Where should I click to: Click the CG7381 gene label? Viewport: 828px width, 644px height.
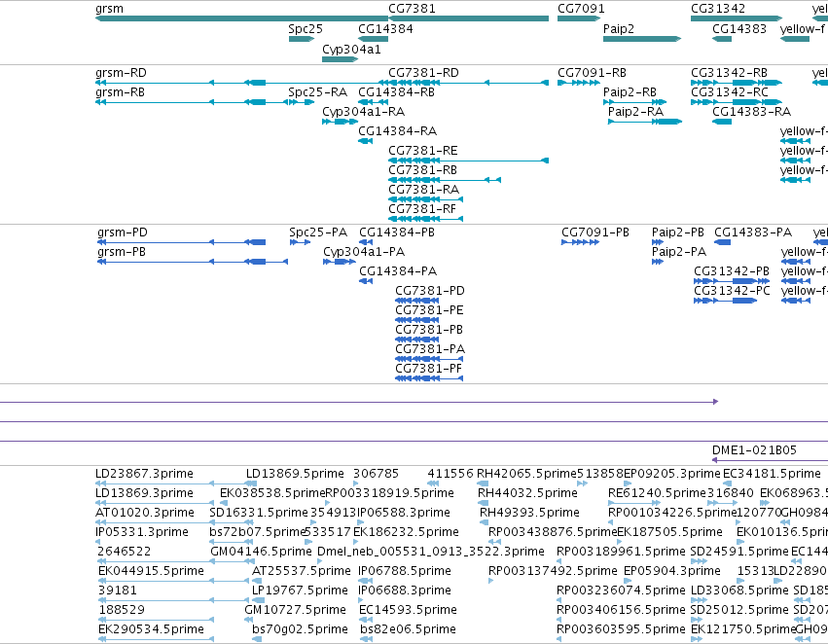(412, 9)
